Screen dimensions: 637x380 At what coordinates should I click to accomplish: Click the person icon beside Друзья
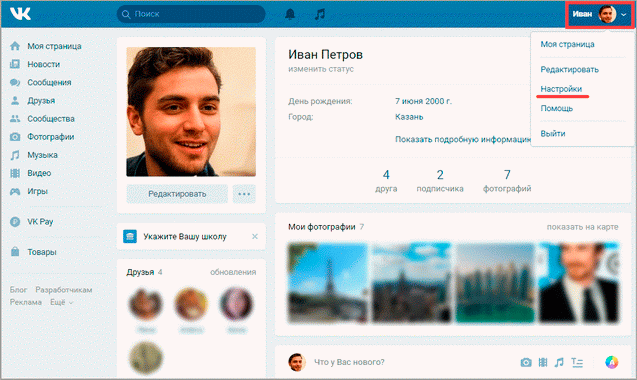tap(15, 100)
